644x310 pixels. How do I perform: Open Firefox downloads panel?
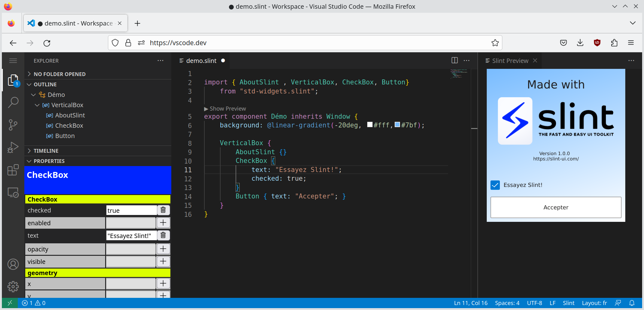(580, 43)
